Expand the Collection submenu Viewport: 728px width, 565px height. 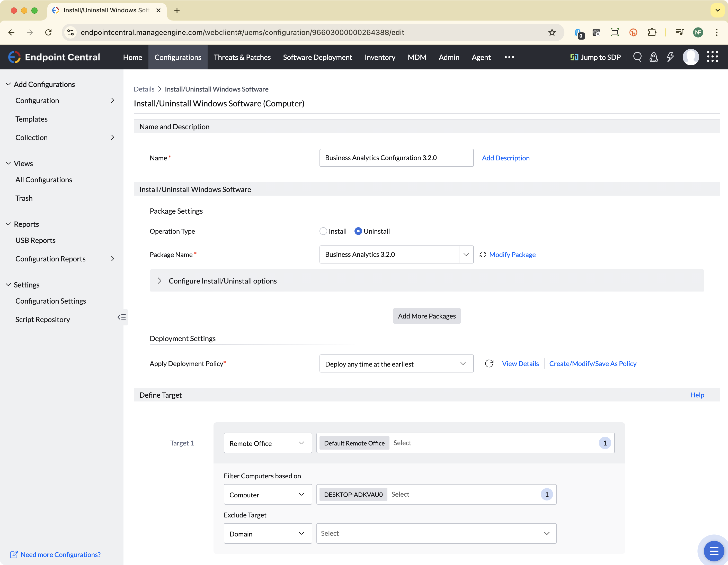tap(113, 137)
